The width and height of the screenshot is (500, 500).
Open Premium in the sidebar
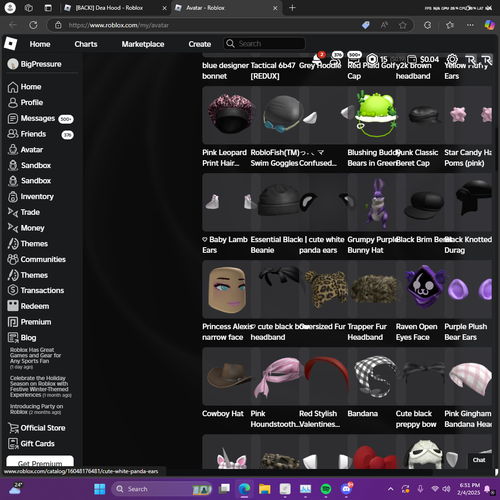coord(30,322)
